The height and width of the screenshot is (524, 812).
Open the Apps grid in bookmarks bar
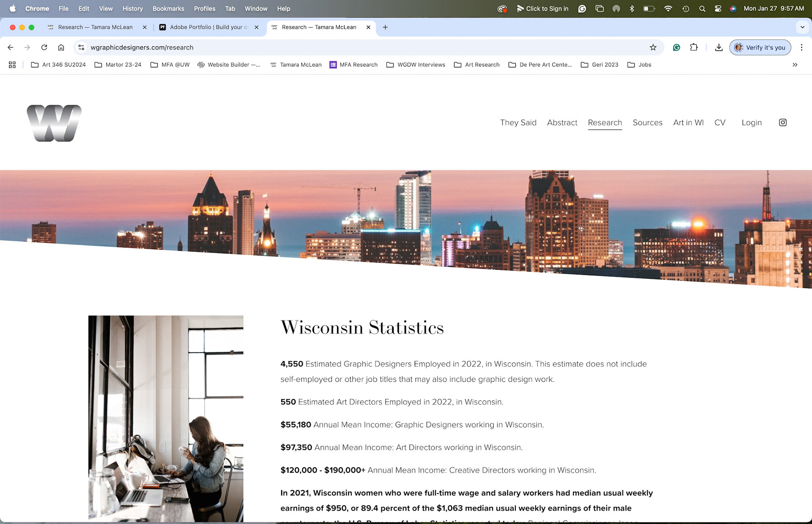[12, 65]
